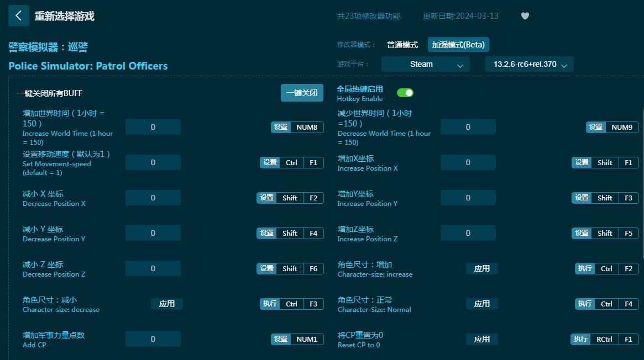Click 设置 for Set Movement-speed hotkey

pos(270,162)
